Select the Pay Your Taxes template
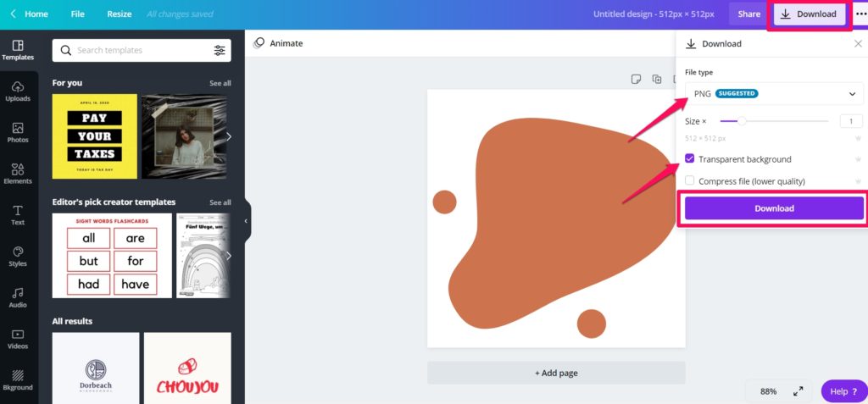 click(x=95, y=136)
